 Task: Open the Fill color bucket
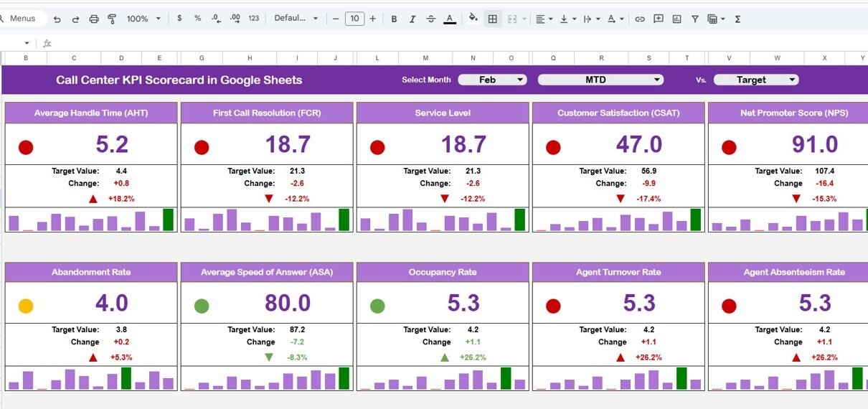[x=473, y=19]
